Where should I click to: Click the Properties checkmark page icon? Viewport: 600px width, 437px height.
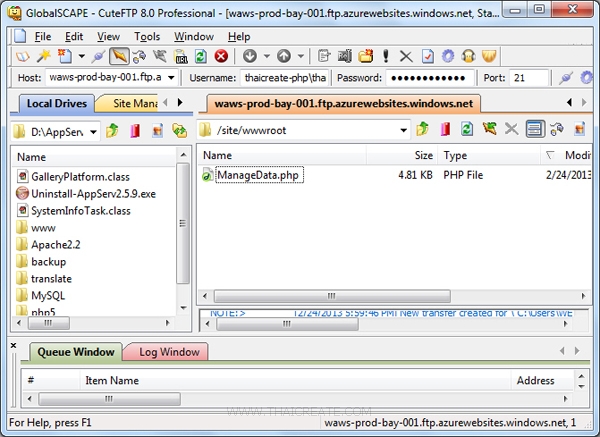click(427, 57)
